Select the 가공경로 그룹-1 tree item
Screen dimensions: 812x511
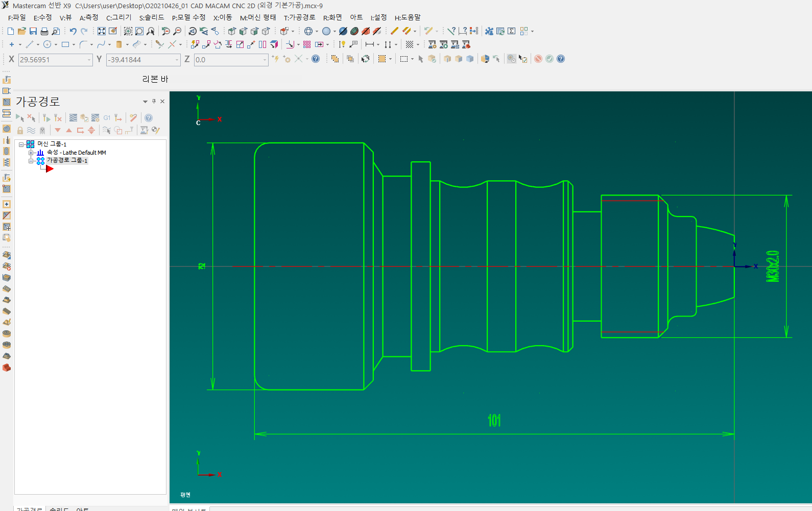(x=67, y=160)
